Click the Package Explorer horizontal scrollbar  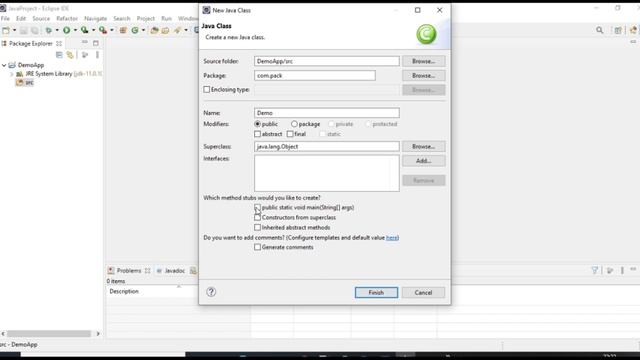click(x=49, y=333)
